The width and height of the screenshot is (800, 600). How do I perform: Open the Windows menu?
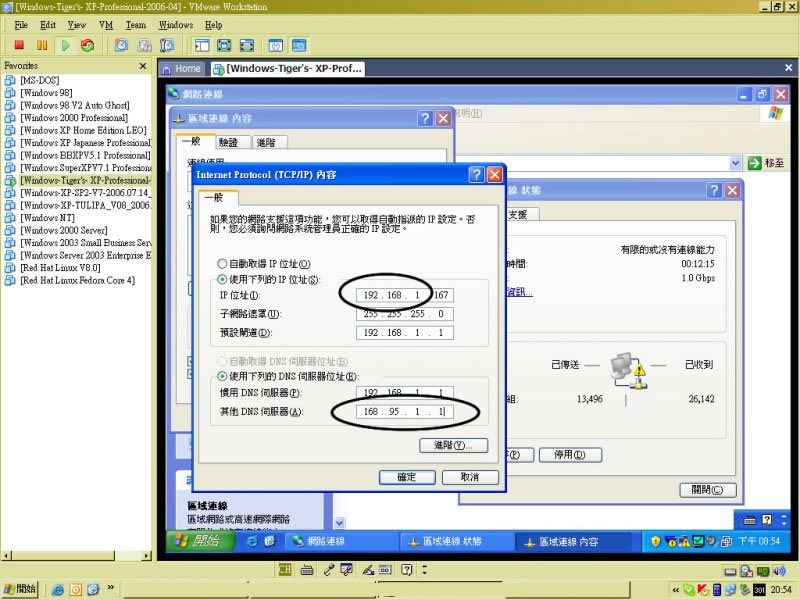[176, 25]
